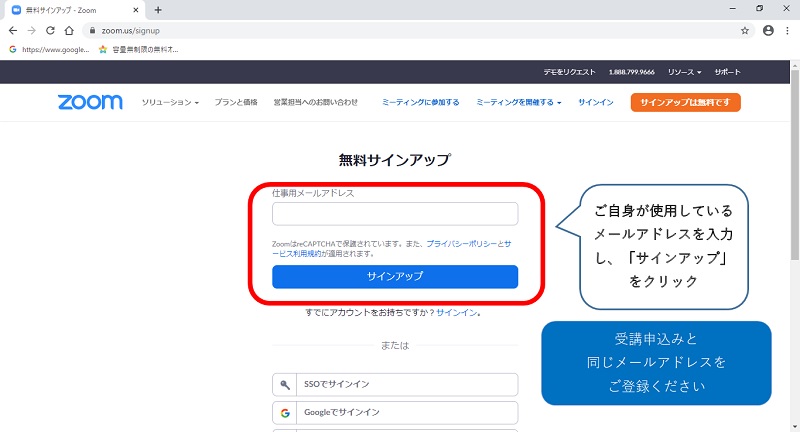This screenshot has width=800, height=432.
Task: Open the Chrome profile avatar icon
Action: coord(768,31)
